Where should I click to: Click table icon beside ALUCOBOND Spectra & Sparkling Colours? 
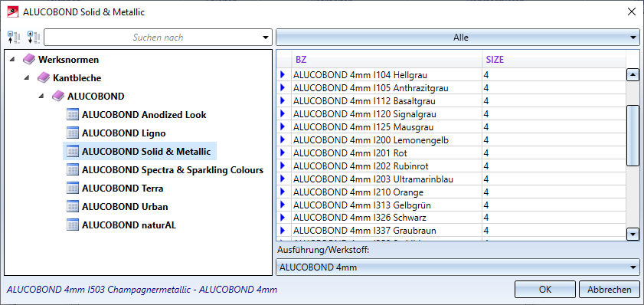[73, 170]
